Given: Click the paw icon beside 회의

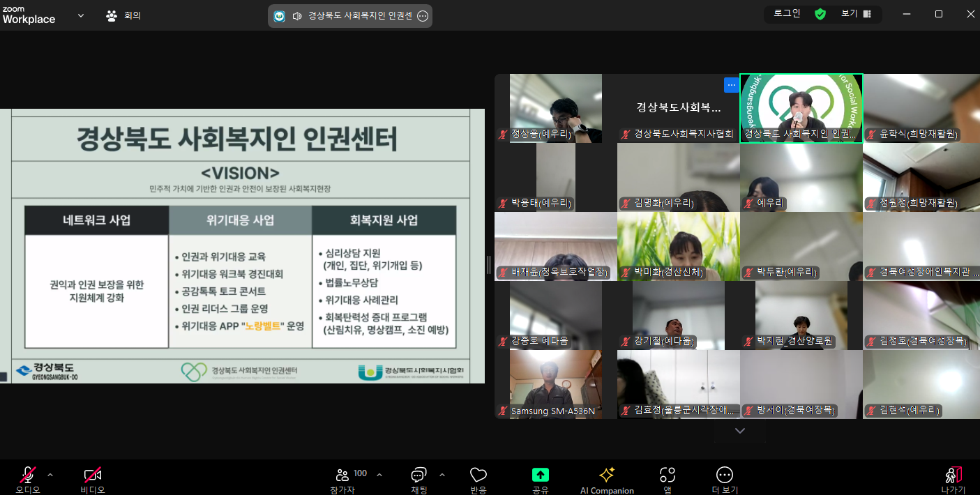Looking at the screenshot, I should coord(112,15).
